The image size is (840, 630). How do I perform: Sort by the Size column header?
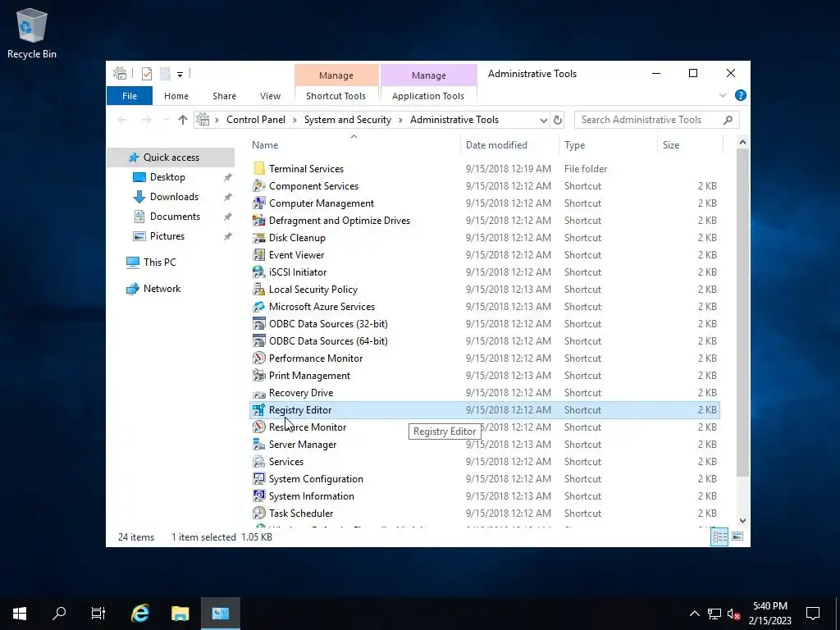pos(691,145)
